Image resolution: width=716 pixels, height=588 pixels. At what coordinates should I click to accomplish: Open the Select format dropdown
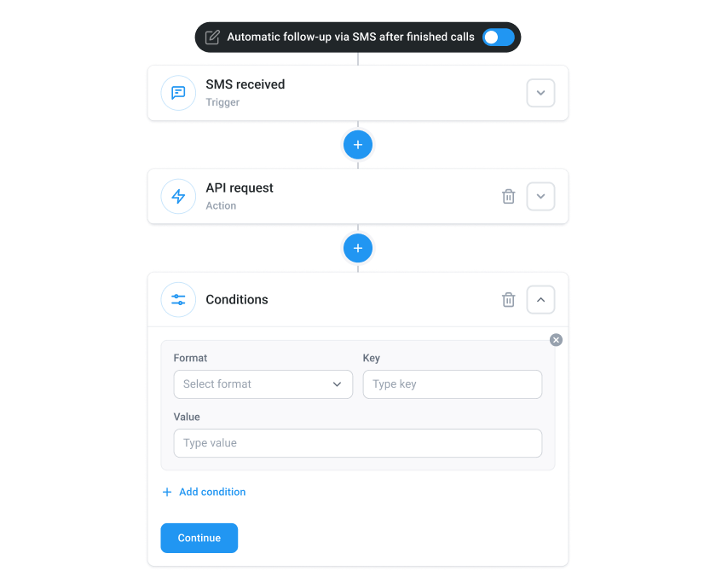[x=263, y=384]
